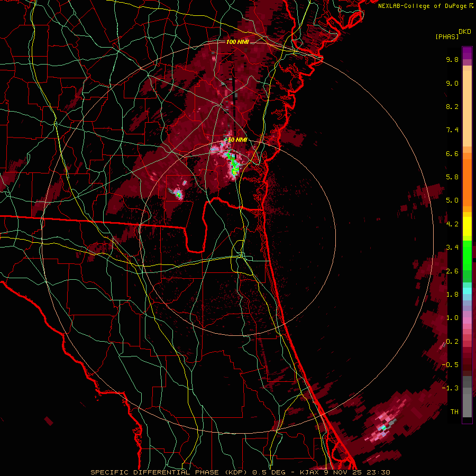Pick the yellow color bar segment near 4.2
This screenshot has width=476, height=476.
pos(467,226)
